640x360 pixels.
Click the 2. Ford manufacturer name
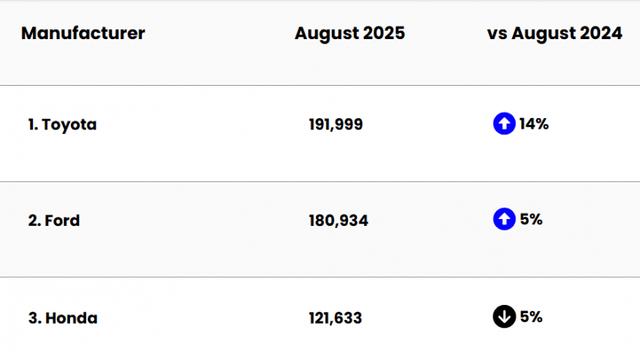click(54, 220)
